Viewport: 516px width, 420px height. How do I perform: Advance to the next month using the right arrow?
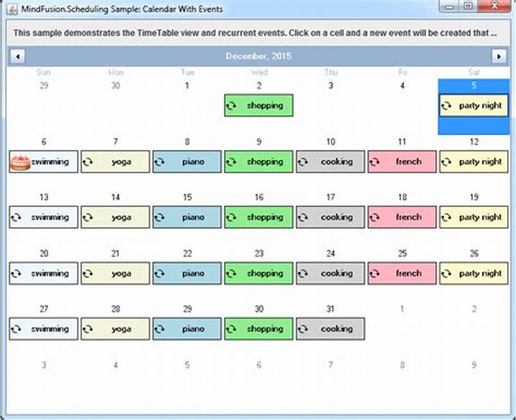498,56
